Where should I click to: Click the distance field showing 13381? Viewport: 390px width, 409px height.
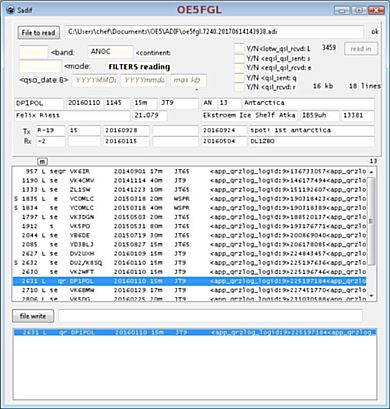pyautogui.click(x=357, y=116)
